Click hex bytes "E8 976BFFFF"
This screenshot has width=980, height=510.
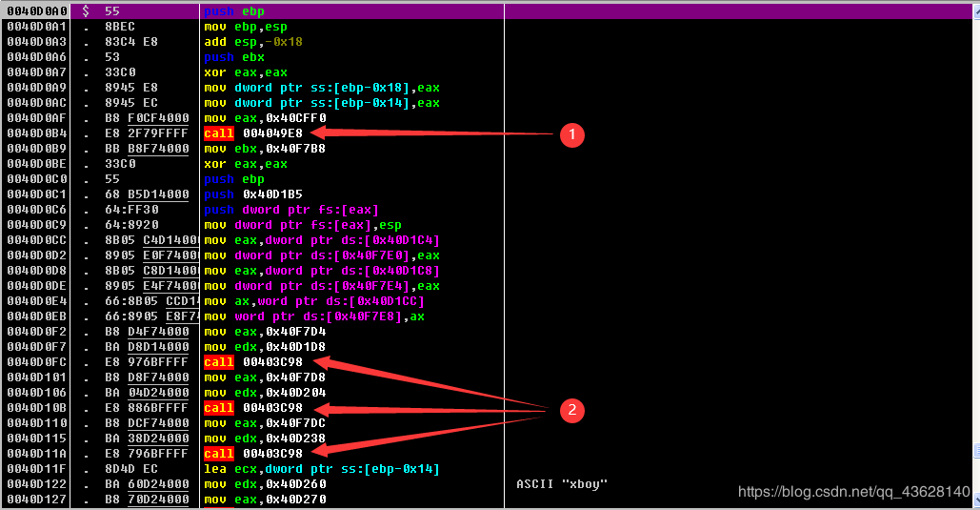pos(147,362)
